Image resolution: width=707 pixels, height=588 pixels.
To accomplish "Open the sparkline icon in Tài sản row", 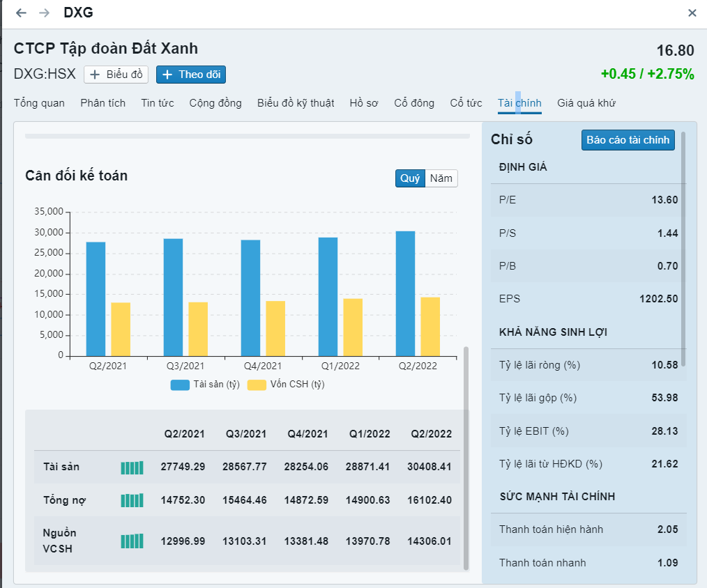I will coord(132,467).
